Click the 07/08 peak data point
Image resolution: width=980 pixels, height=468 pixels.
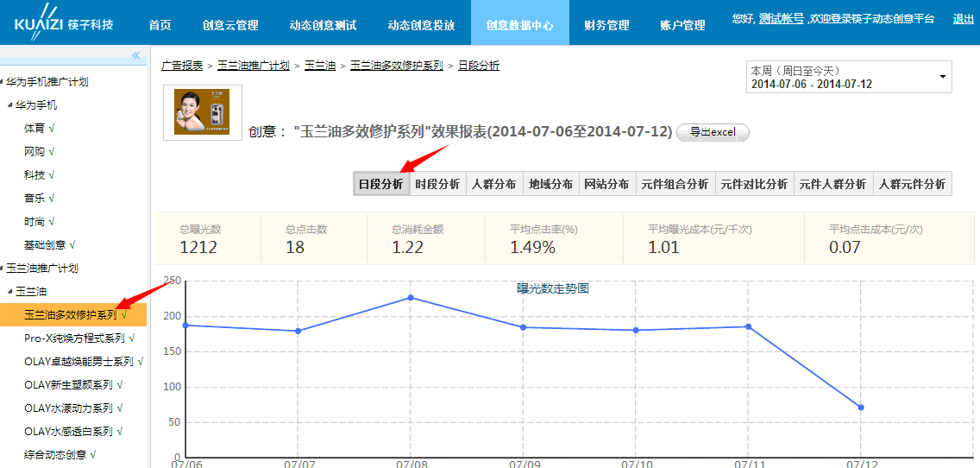click(411, 297)
